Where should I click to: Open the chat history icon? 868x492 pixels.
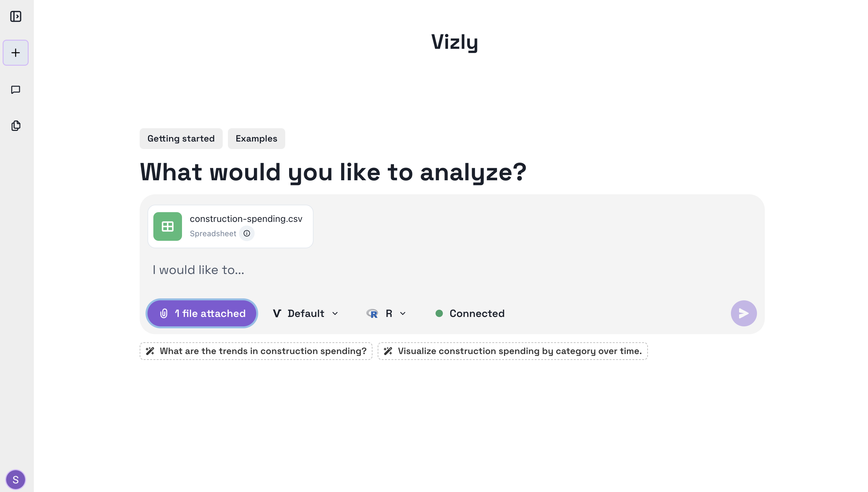[x=16, y=89]
